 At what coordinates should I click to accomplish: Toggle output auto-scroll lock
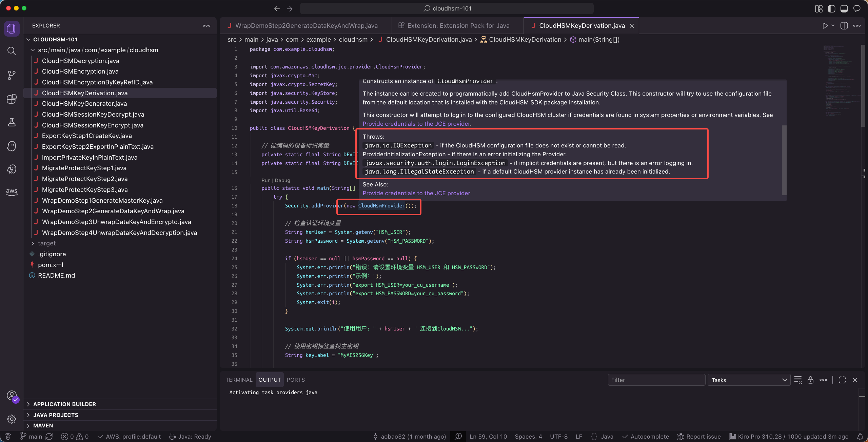pyautogui.click(x=810, y=380)
